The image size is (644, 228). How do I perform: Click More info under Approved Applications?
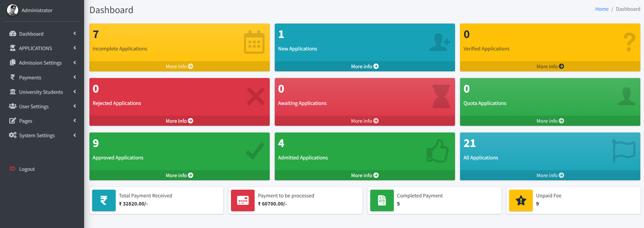point(180,175)
